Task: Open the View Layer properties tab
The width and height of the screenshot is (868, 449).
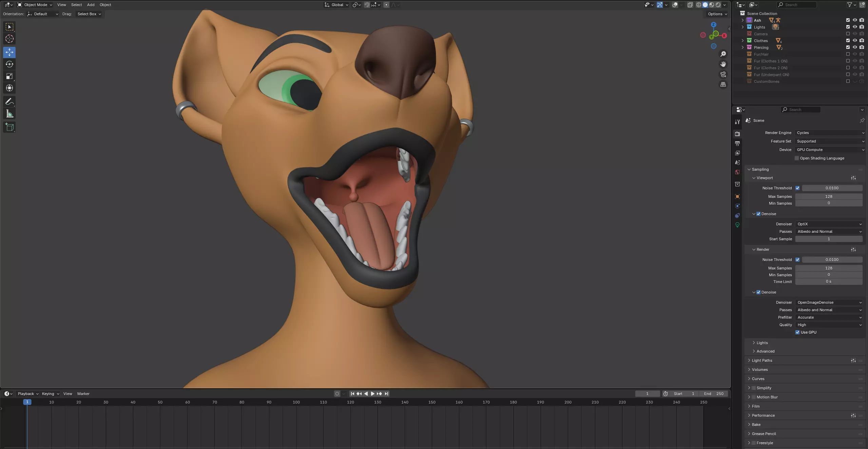Action: [x=737, y=153]
